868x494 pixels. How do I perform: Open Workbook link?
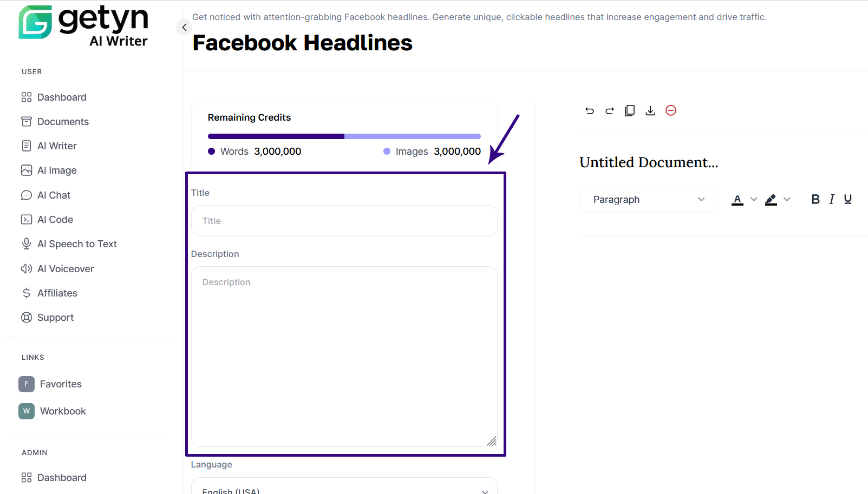63,411
